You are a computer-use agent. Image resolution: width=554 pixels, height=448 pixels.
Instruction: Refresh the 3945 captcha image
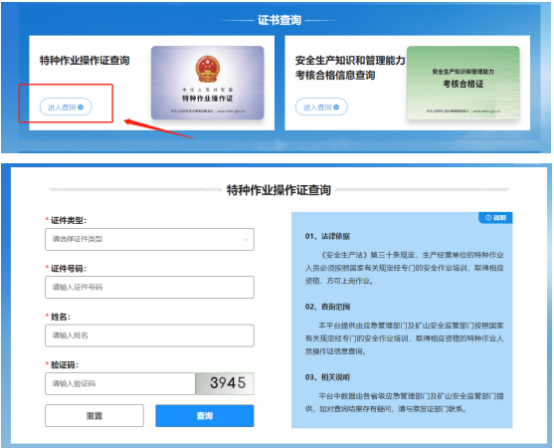[225, 383]
